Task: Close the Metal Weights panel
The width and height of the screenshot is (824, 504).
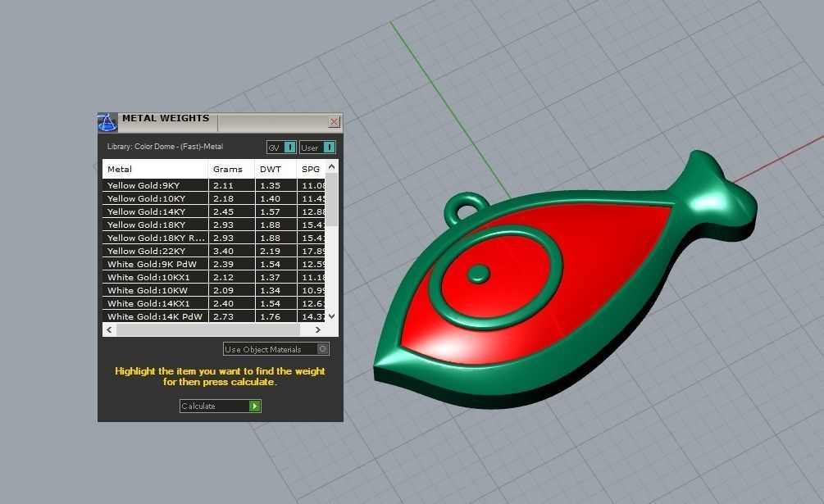Action: 334,122
